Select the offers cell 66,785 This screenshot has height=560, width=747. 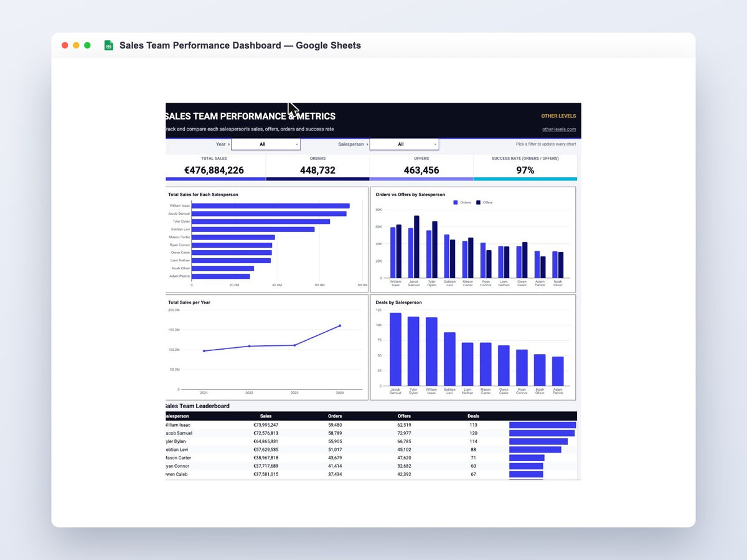click(x=404, y=441)
